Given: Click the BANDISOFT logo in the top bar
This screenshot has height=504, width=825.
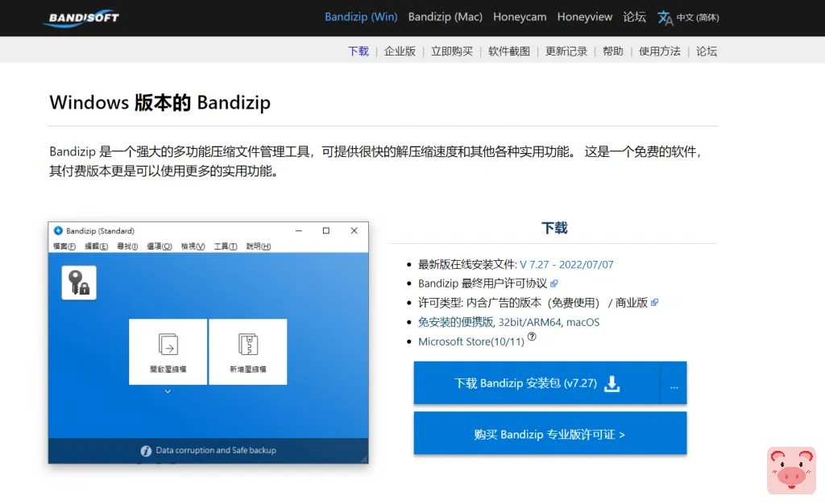Looking at the screenshot, I should [81, 18].
